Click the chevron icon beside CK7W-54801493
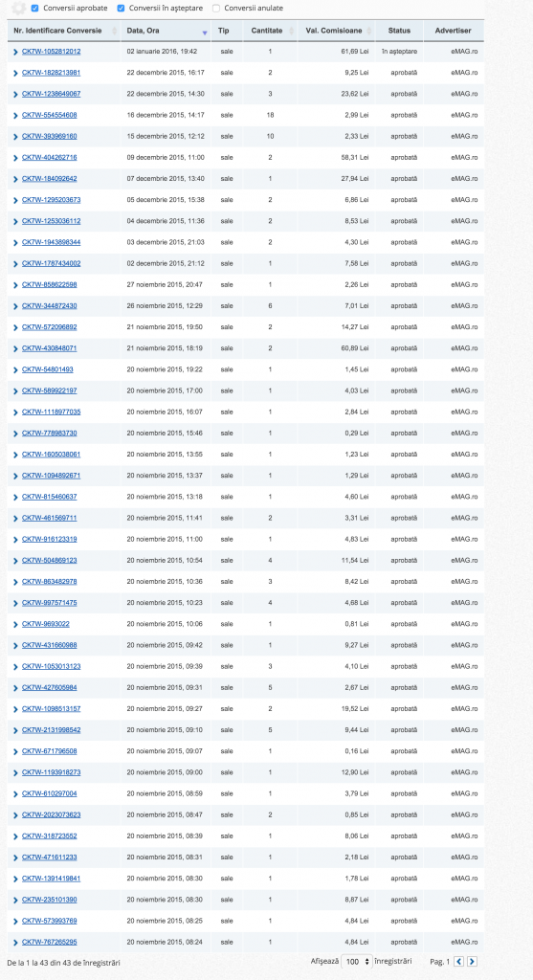 click(x=15, y=369)
